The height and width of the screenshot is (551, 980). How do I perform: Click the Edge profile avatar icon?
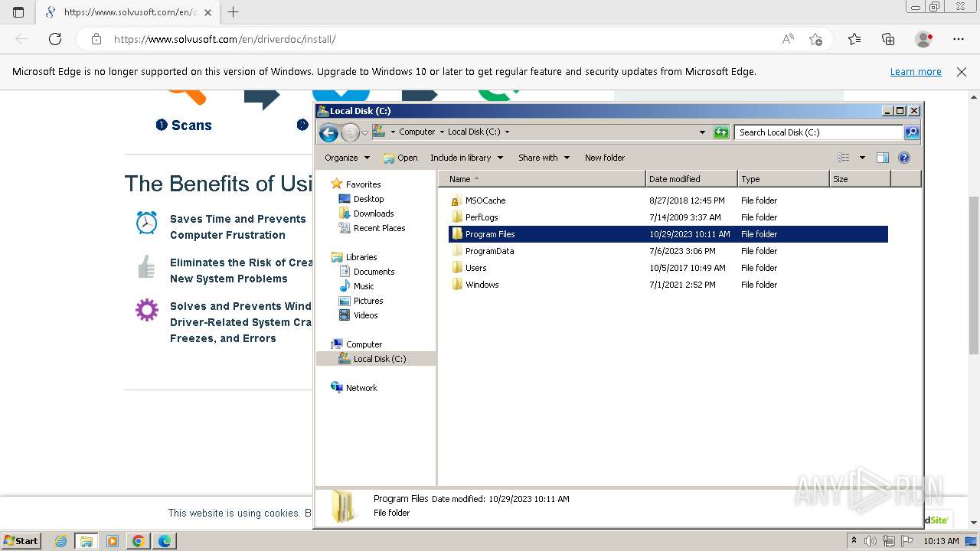tap(924, 39)
